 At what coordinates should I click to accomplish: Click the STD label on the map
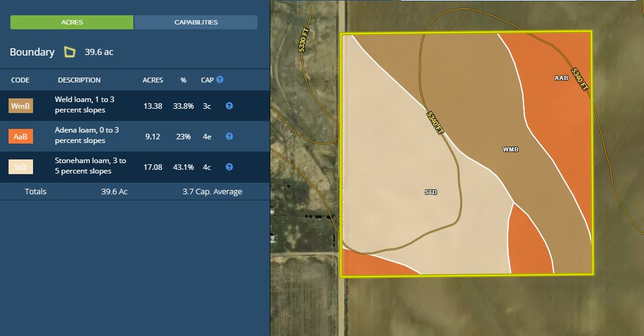(x=431, y=192)
